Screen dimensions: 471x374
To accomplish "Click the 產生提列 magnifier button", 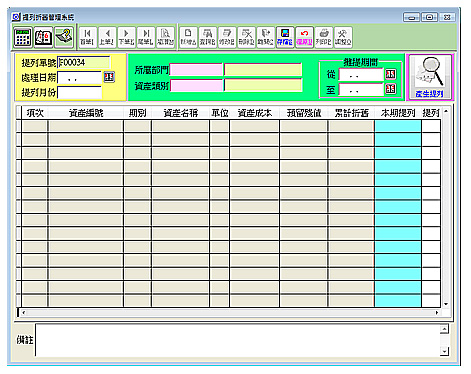I will (430, 77).
